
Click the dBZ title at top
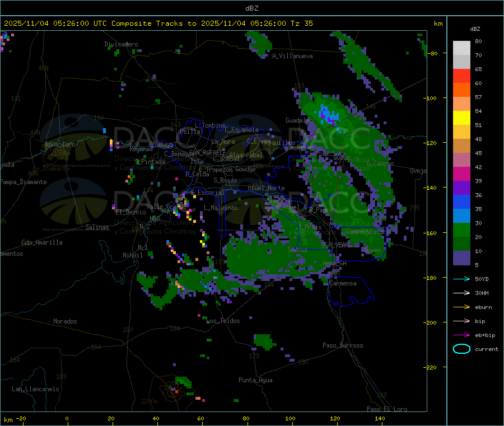[251, 8]
